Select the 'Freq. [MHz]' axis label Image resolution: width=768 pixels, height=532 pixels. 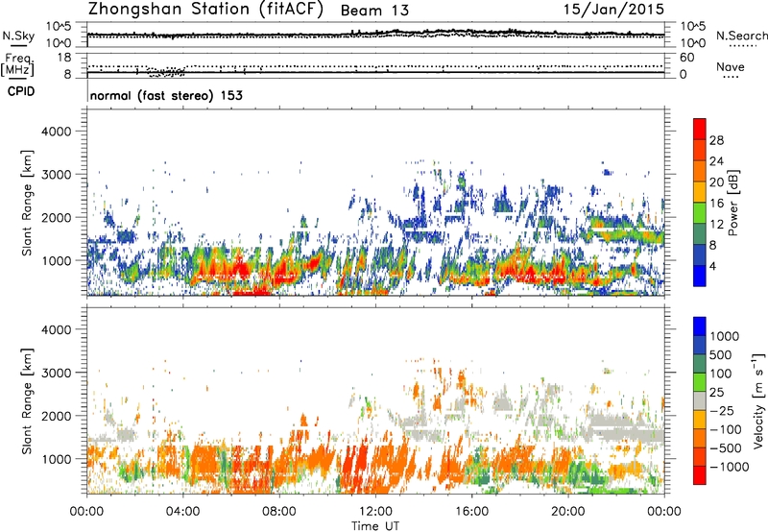click(x=18, y=63)
